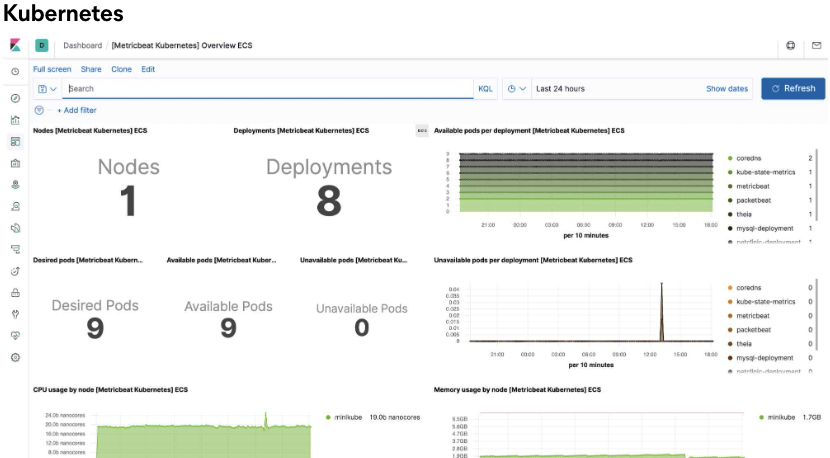Viewport: 830px width, 458px height.
Task: Click the Unavailable pods per deployment panel title
Action: (533, 260)
